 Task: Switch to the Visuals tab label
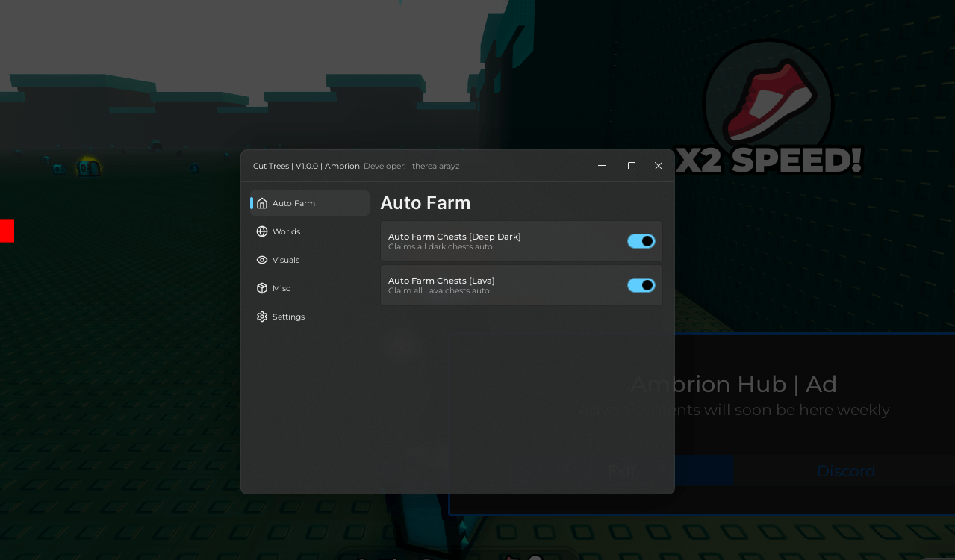coord(286,260)
